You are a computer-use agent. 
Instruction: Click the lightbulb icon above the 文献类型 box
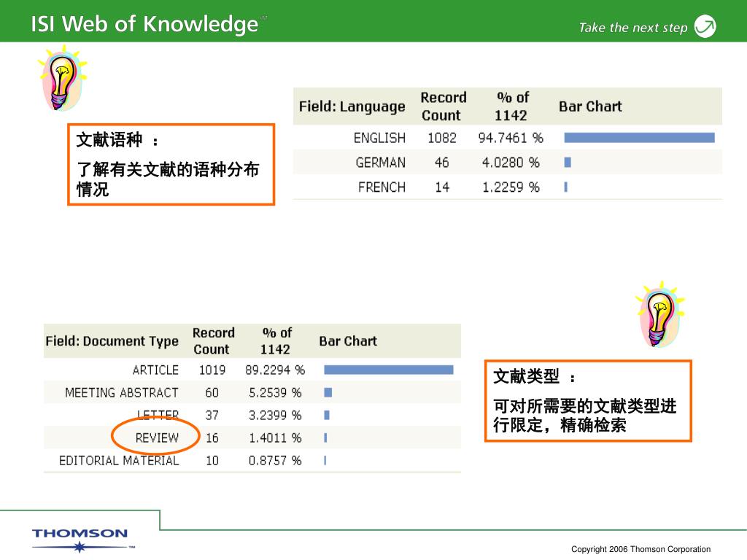(659, 314)
